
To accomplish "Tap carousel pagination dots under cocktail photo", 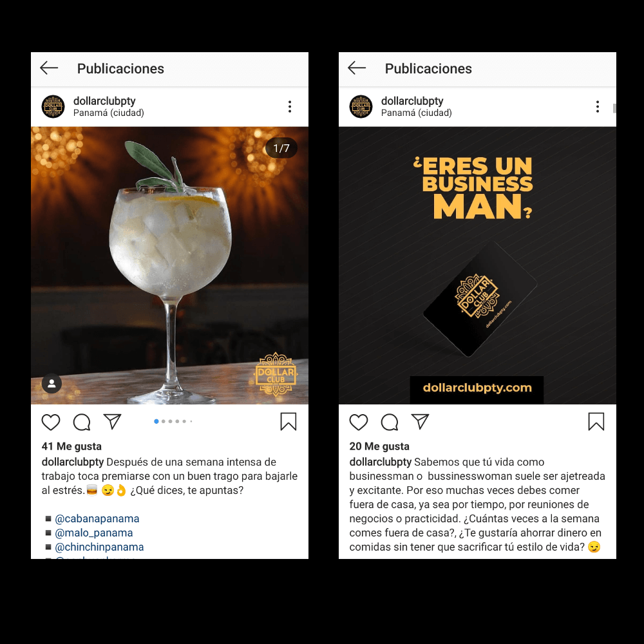I will pyautogui.click(x=173, y=421).
